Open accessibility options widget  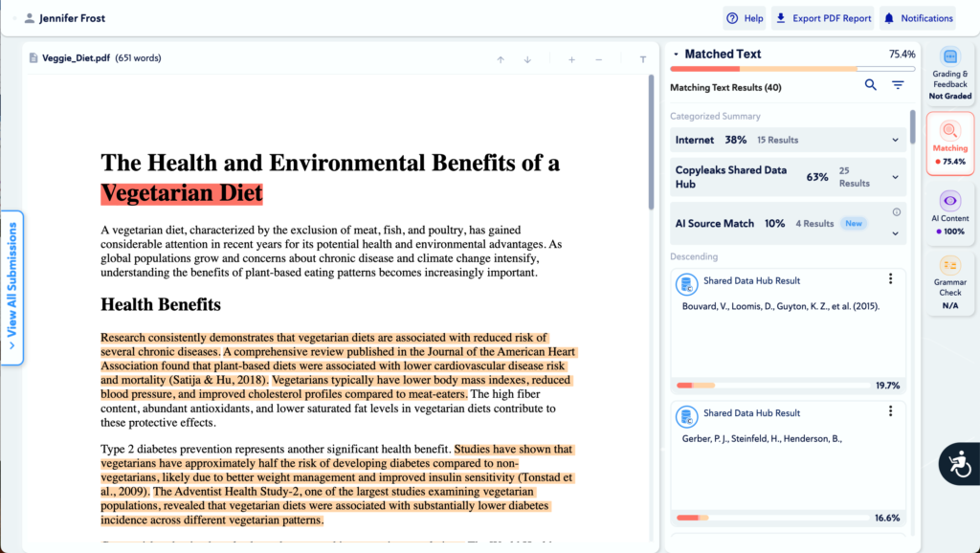click(958, 463)
